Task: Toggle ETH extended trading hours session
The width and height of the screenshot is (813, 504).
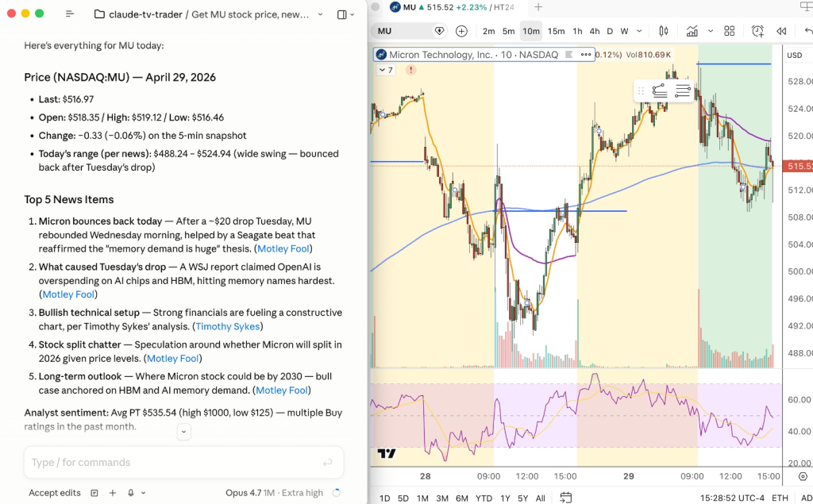Action: tap(780, 498)
